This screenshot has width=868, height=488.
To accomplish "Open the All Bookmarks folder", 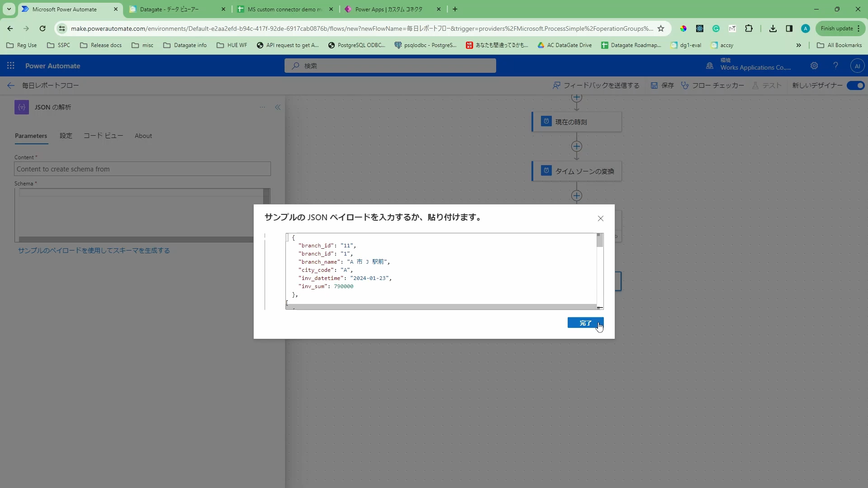I will click(840, 45).
